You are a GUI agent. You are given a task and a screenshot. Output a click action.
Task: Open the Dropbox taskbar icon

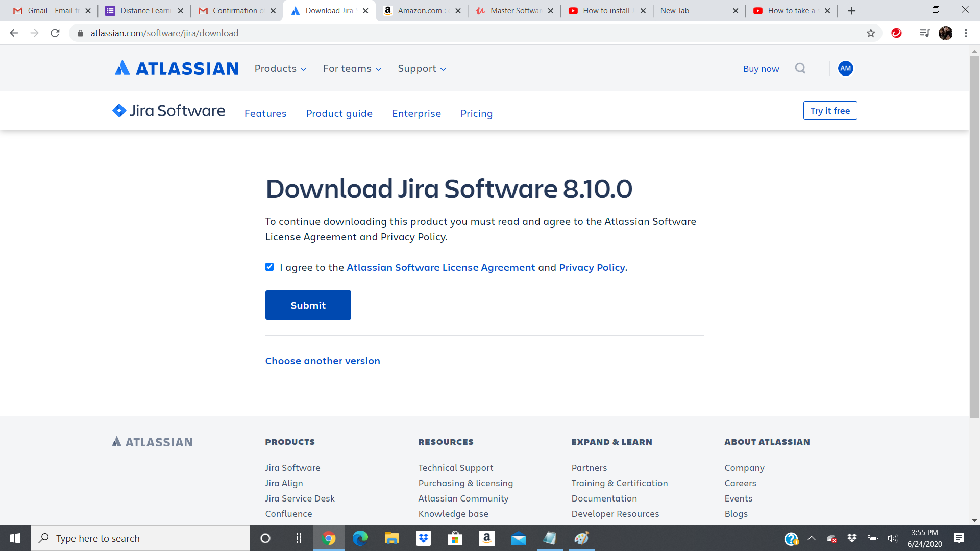pyautogui.click(x=423, y=538)
